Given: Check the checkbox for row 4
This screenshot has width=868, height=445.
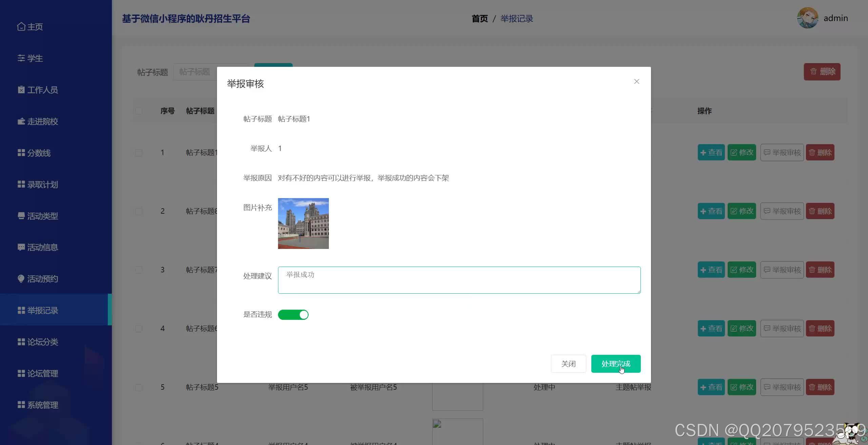Looking at the screenshot, I should (138, 328).
